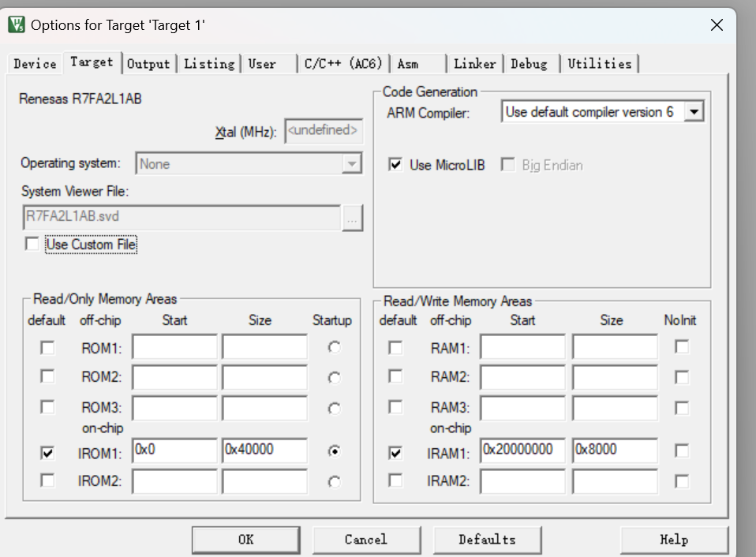Click the System Viewer File path field

pos(182,217)
